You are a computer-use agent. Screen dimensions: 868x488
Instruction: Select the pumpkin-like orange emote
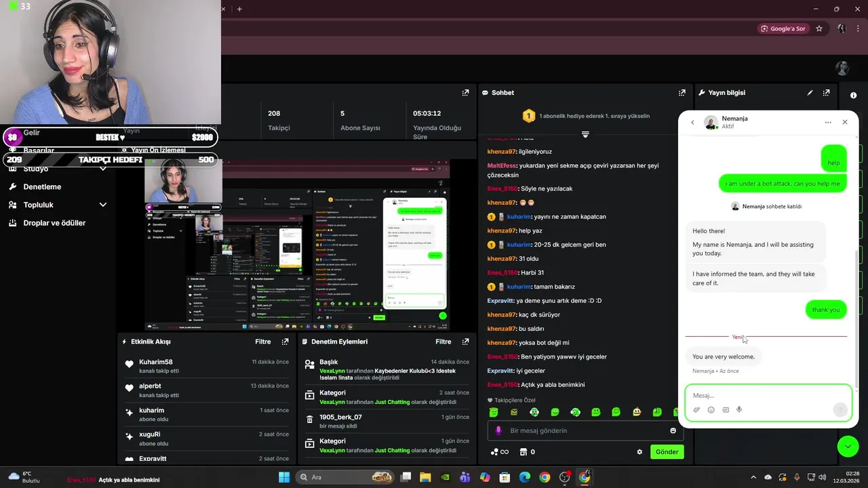[636, 412]
